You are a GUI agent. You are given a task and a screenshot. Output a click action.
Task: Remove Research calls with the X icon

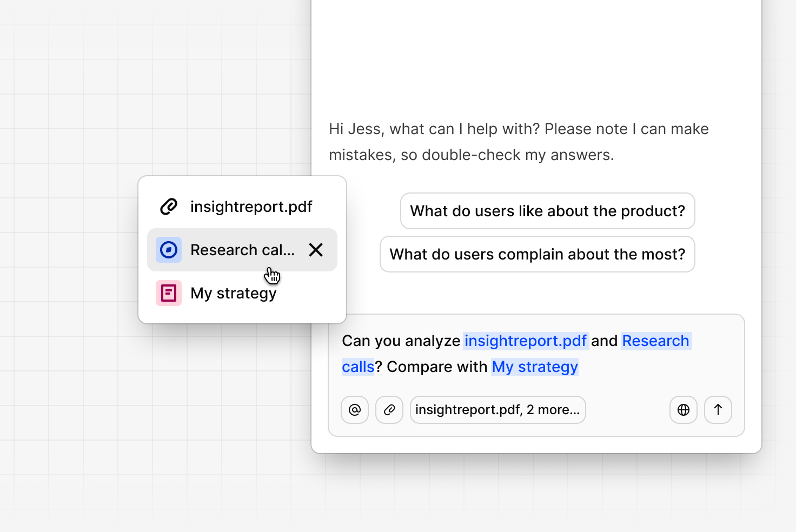pos(316,250)
